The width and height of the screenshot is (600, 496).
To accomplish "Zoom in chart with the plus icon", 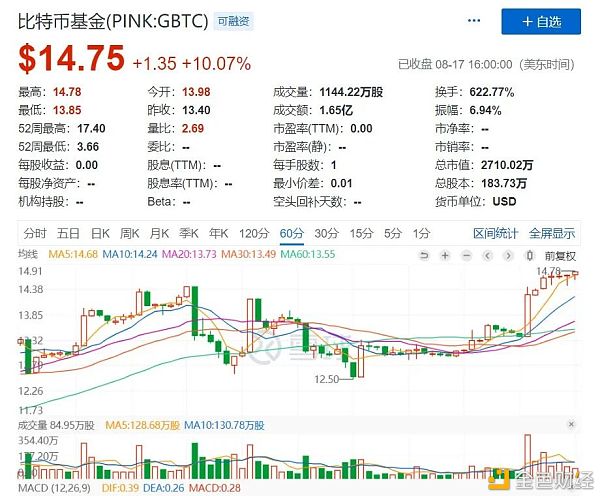I will tap(445, 255).
